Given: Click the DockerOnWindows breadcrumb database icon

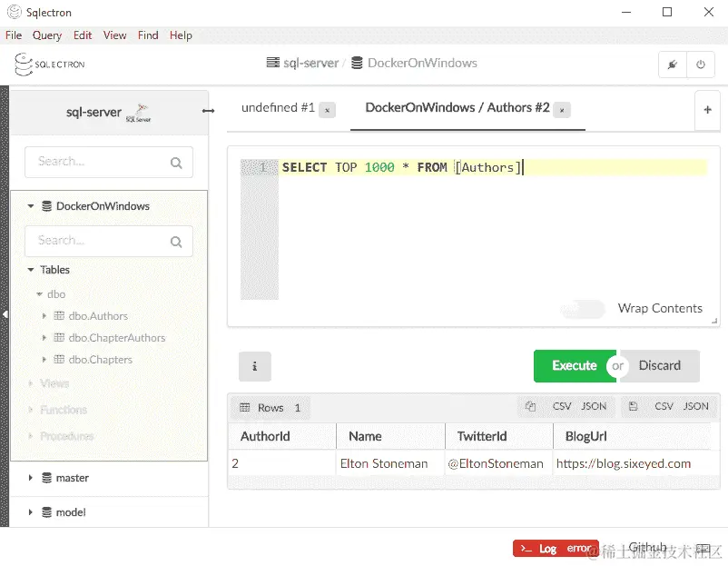Looking at the screenshot, I should click(x=357, y=63).
